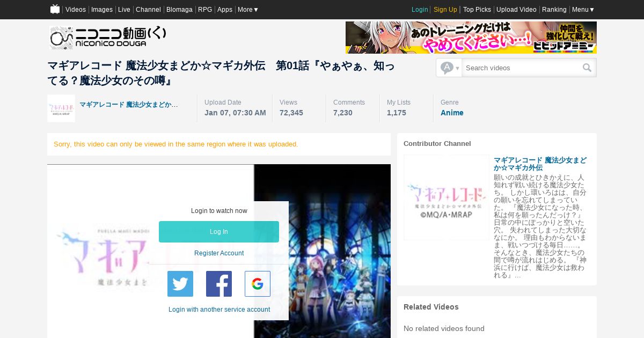644x338 pixels.
Task: Open Top Picks page
Action: [477, 10]
